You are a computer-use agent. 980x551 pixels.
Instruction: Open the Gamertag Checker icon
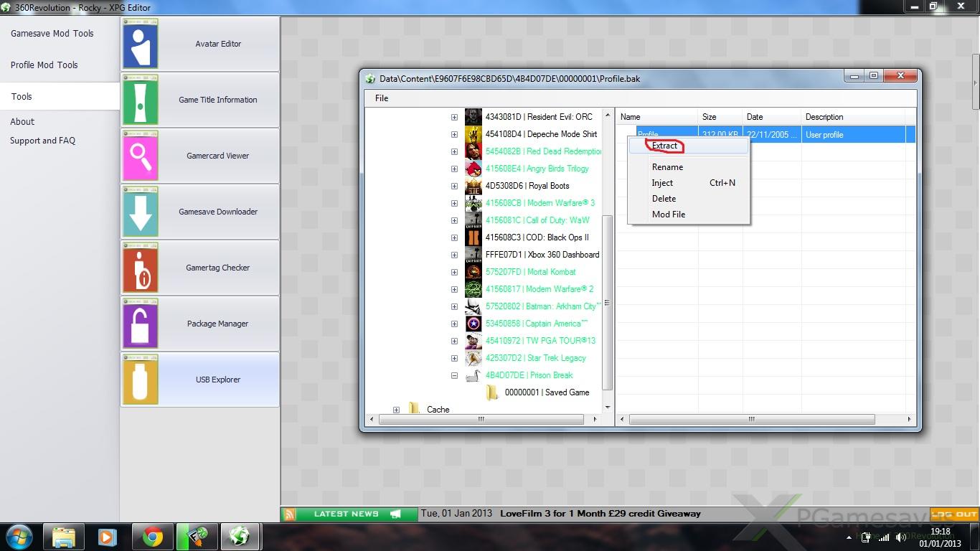[x=141, y=268]
